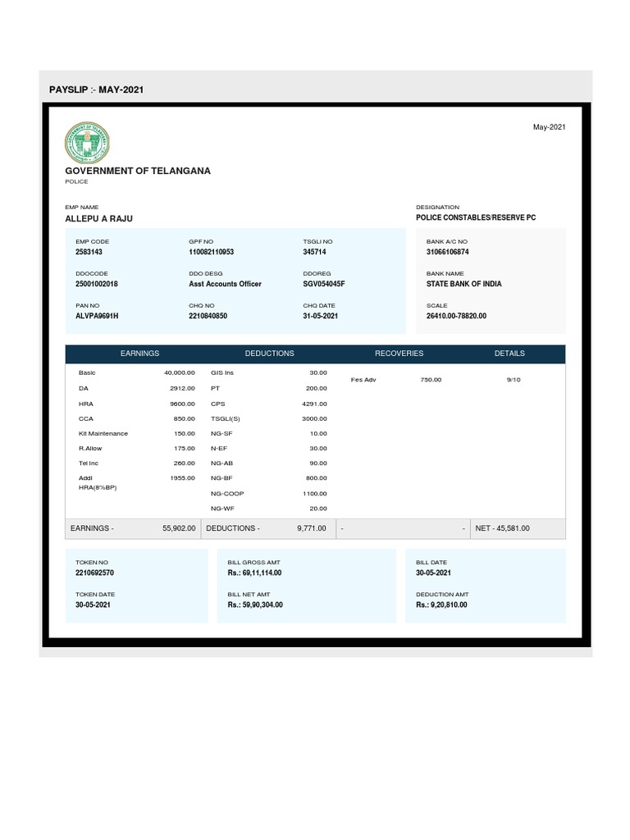This screenshot has width=630, height=840.
Task: Select Basic pay amount 40,000.00
Action: pyautogui.click(x=180, y=373)
